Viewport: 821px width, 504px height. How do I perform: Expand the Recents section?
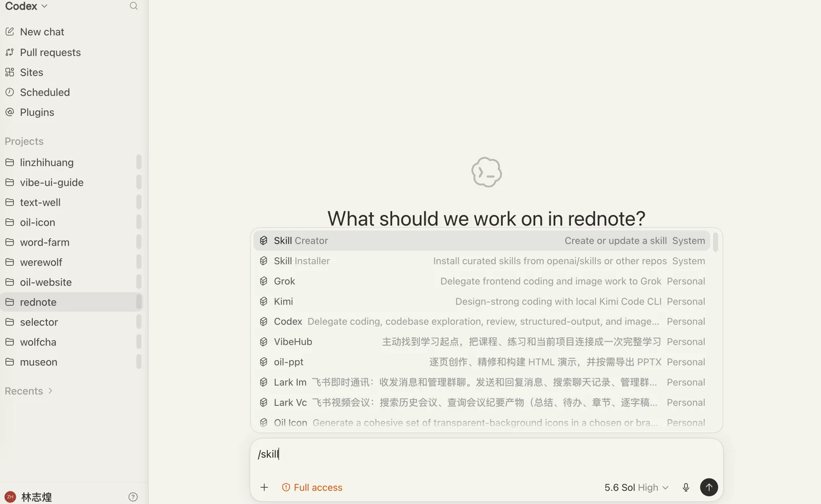click(29, 391)
